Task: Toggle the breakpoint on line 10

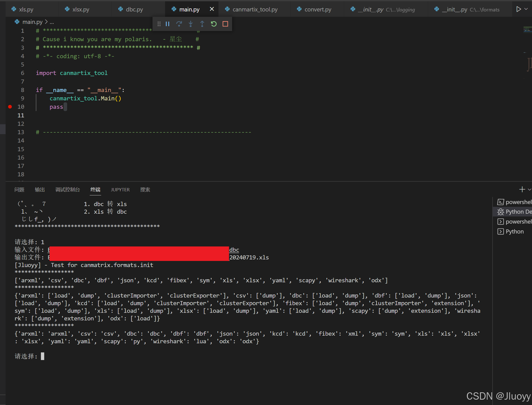Action: click(10, 107)
